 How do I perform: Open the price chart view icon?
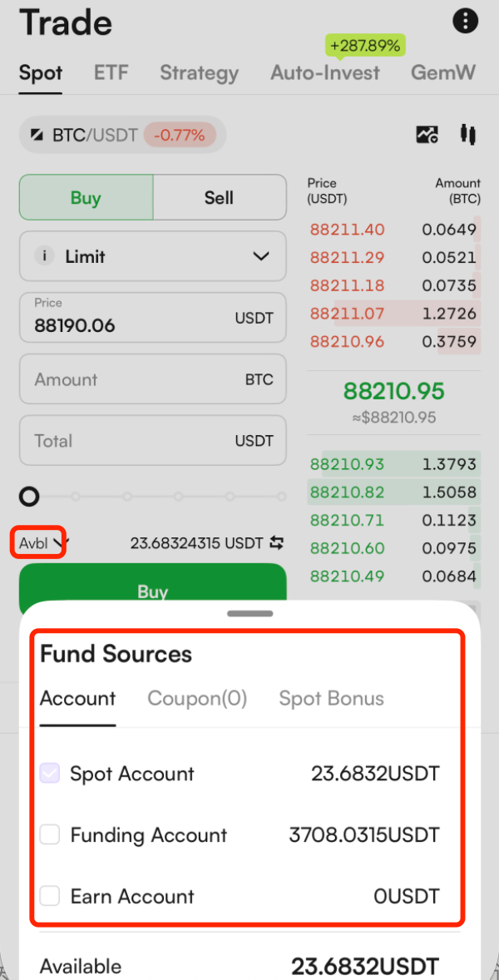[427, 134]
